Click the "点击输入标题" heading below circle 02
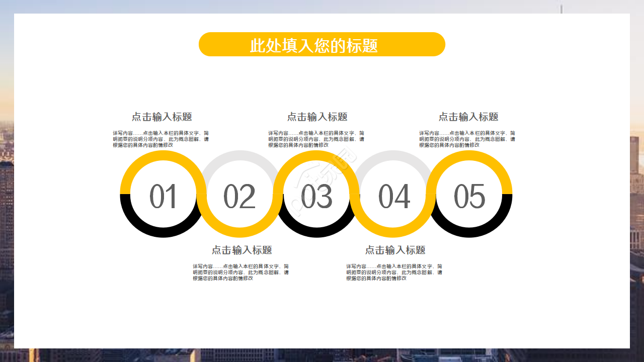Image resolution: width=644 pixels, height=362 pixels. pos(242,250)
